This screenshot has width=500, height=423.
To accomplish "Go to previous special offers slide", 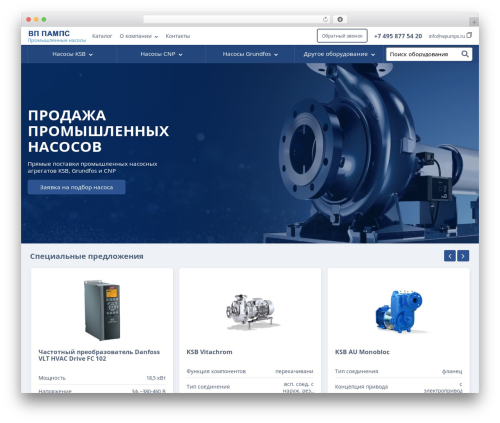I will click(450, 256).
